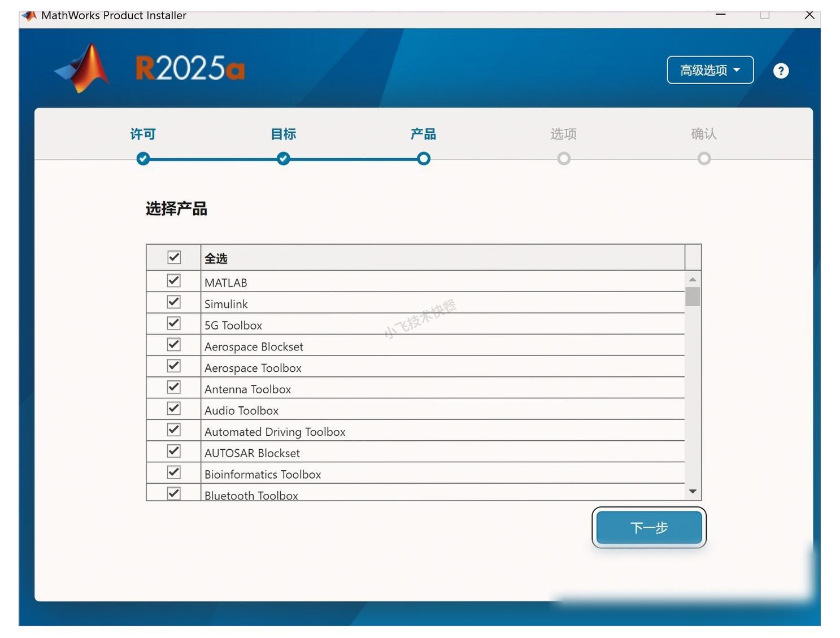Click the 目标 step checkmark circle
The height and width of the screenshot is (638, 840).
pyautogui.click(x=284, y=159)
